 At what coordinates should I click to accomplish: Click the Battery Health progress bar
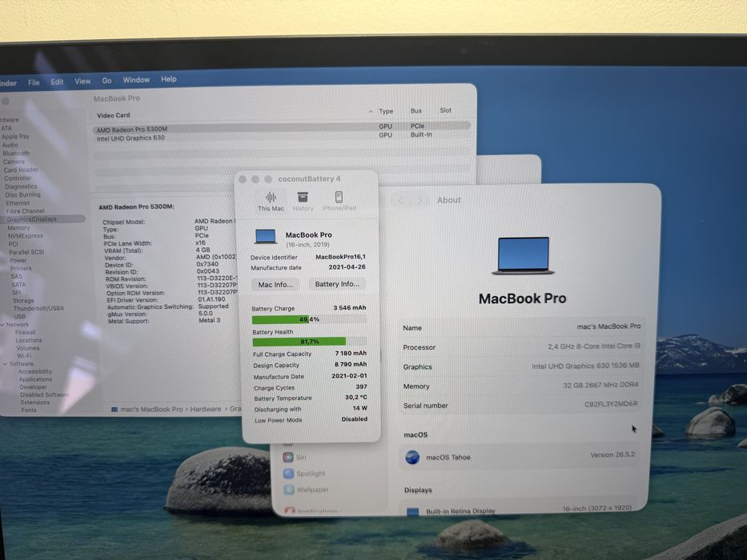pyautogui.click(x=310, y=342)
